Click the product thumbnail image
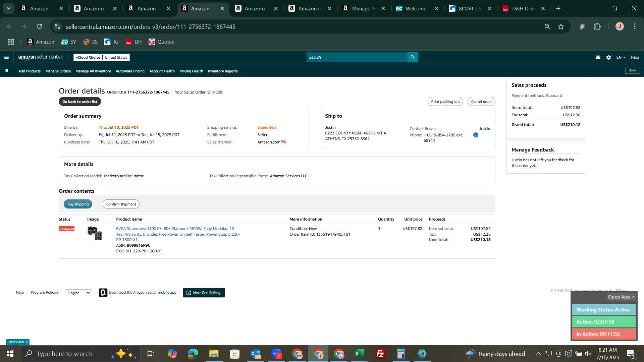The width and height of the screenshot is (644, 362). click(x=95, y=233)
